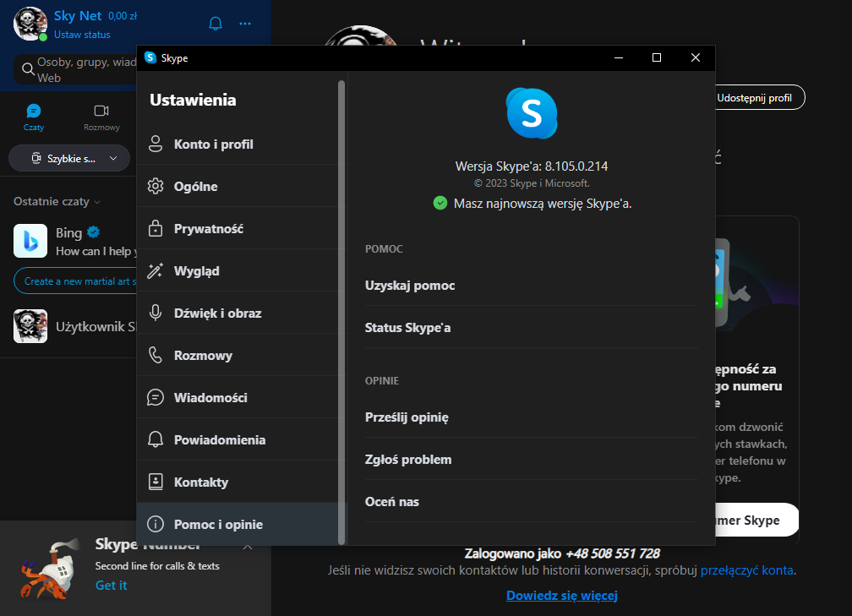Image resolution: width=852 pixels, height=616 pixels.
Task: Click Create a new martial art suggestion
Action: point(76,281)
